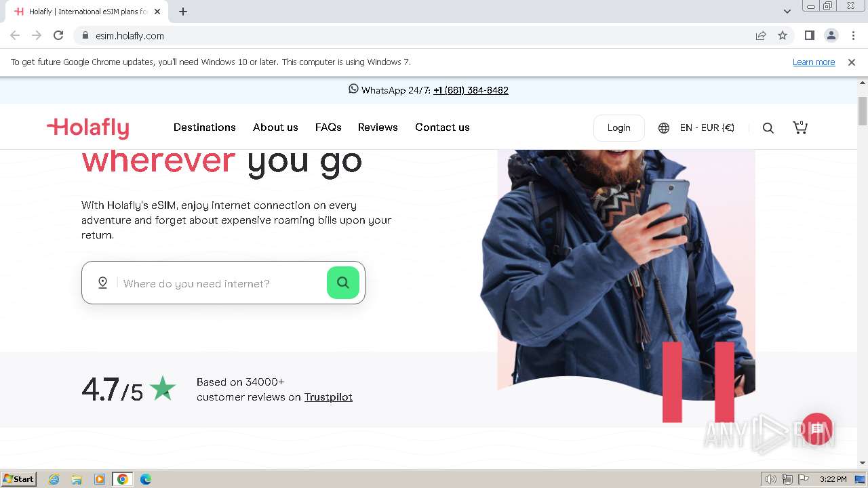
Task: Open the shopping cart icon
Action: [800, 127]
